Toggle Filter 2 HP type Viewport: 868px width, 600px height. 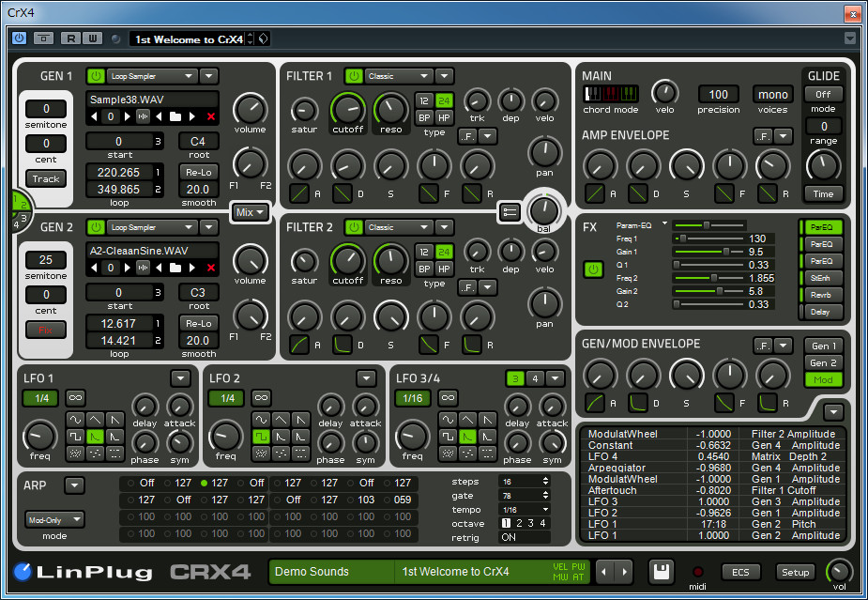click(x=444, y=269)
